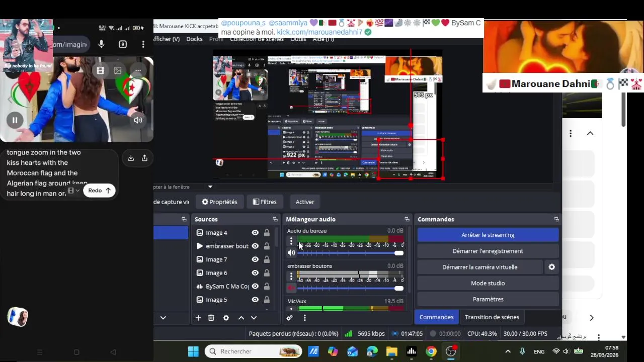Image resolution: width=644 pixels, height=362 pixels.
Task: Float the Commandes dock panel
Action: 556,219
